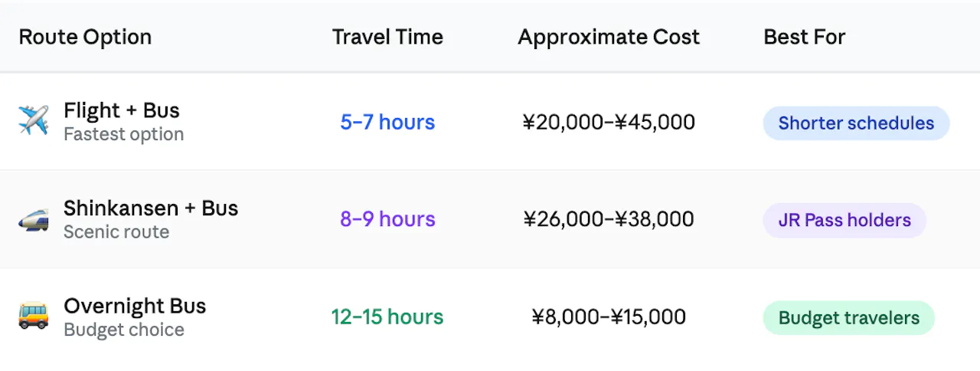Screen dimensions: 980x371
Task: Click the ¥8,000–¥15,000 cost cell
Action: point(609,317)
